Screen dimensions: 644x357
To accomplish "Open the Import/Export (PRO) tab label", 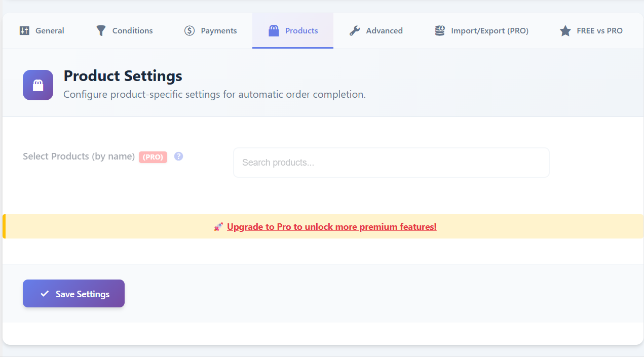I will click(x=489, y=31).
